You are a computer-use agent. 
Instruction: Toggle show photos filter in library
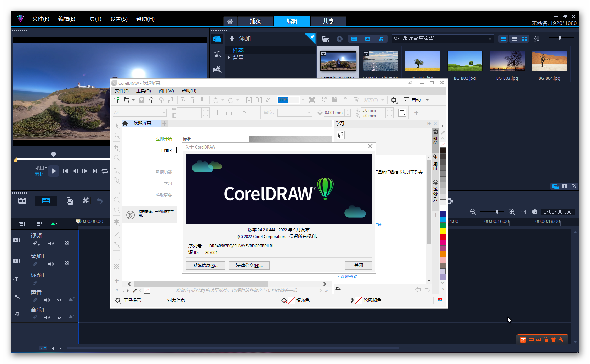(x=368, y=39)
